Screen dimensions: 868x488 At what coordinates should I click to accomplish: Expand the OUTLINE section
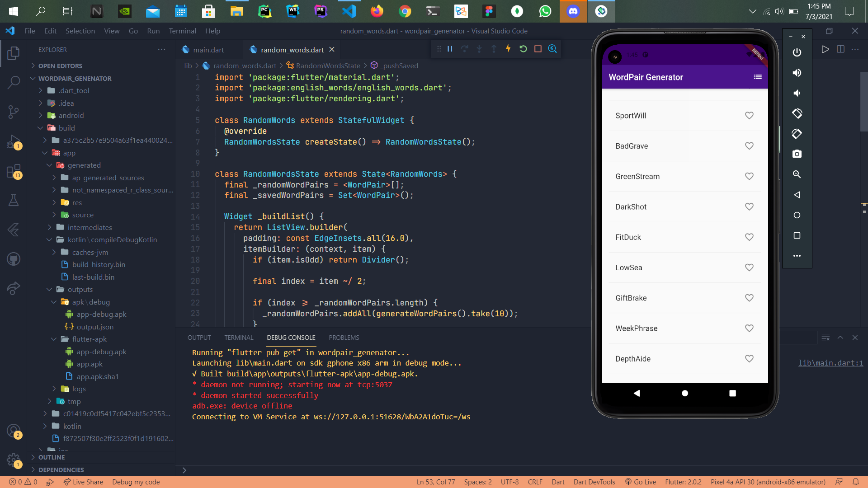pos(51,457)
